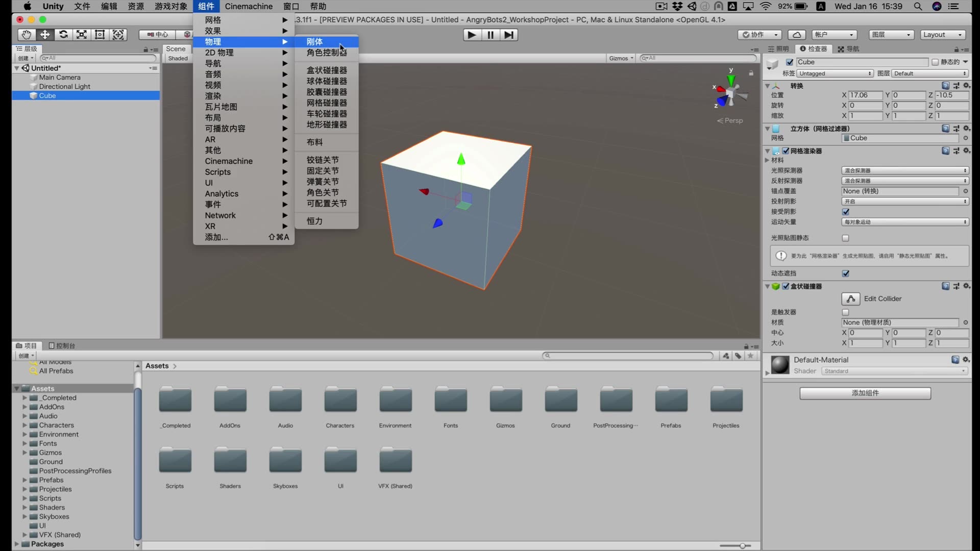
Task: Click the cloud services icon
Action: (796, 35)
